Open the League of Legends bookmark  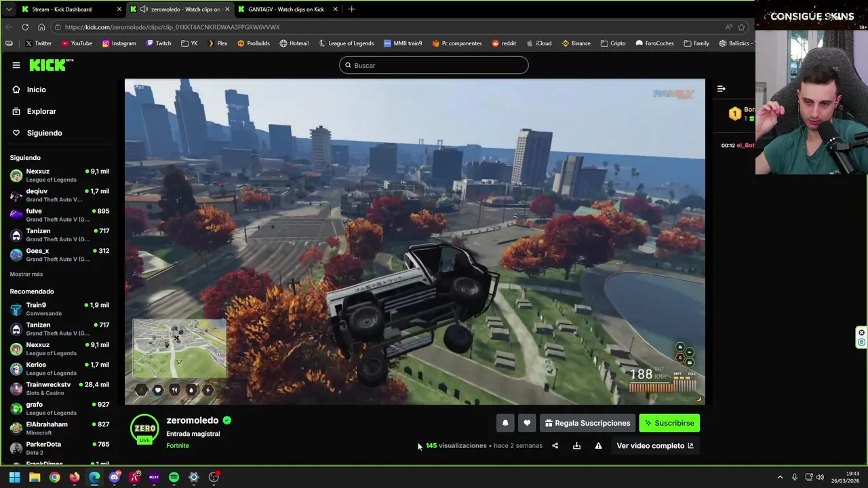346,43
